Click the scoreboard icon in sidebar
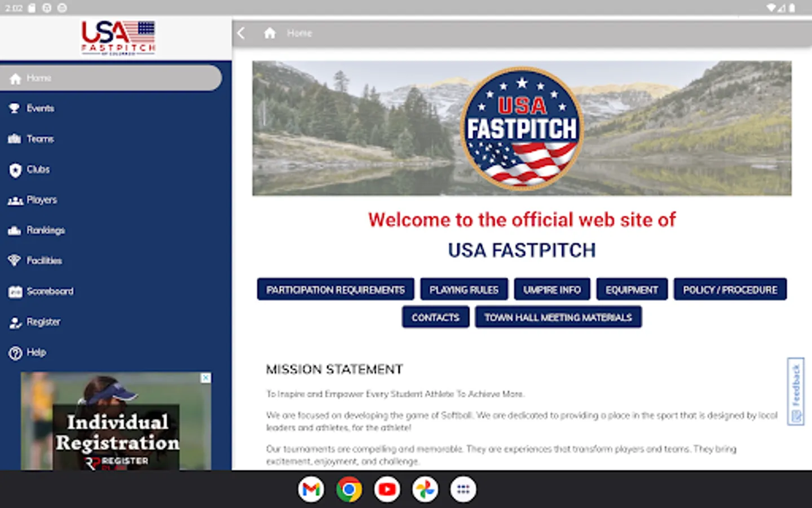Screen dimensions: 812x508 15,292
